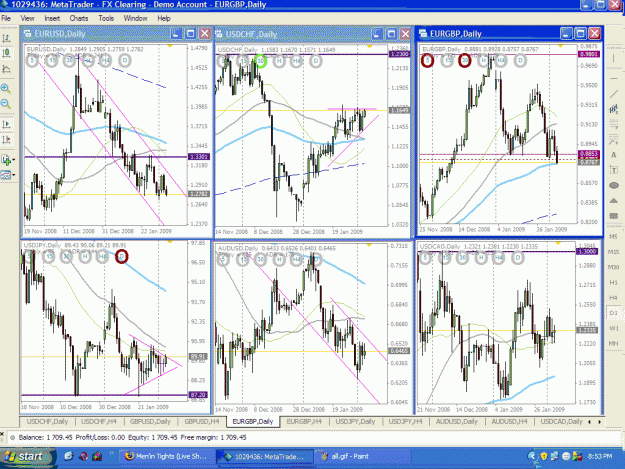Click the security shield tray icon
This screenshot has width=625, height=469.
544,456
